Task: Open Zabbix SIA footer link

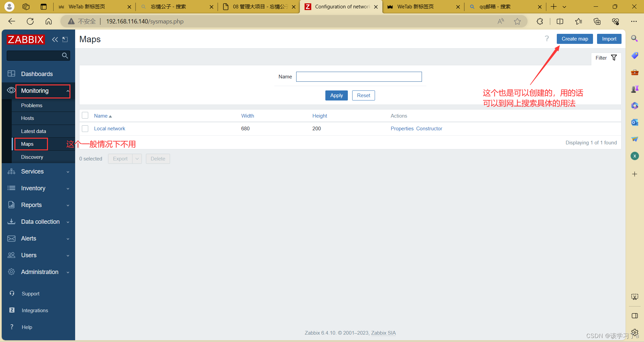Action: click(x=383, y=333)
